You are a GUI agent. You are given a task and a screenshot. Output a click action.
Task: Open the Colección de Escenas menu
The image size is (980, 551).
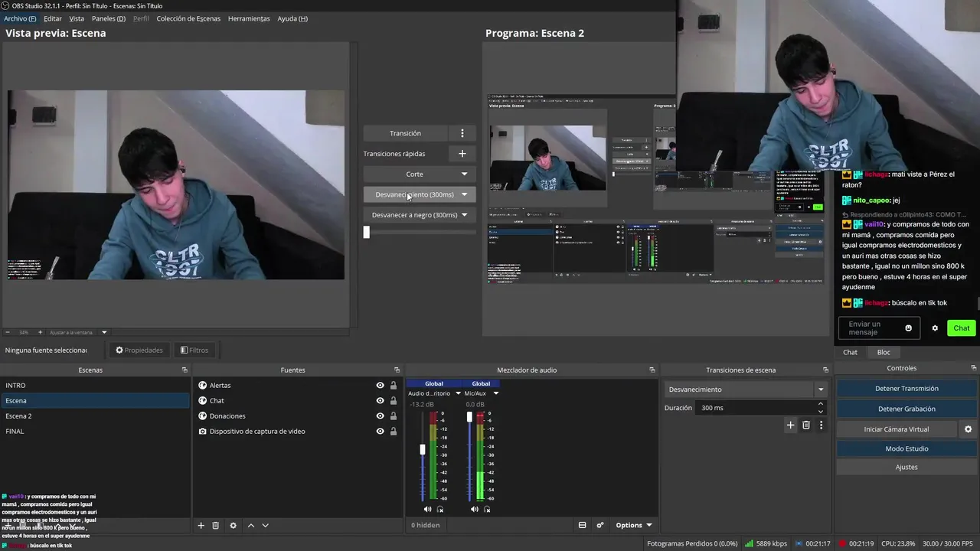tap(188, 18)
